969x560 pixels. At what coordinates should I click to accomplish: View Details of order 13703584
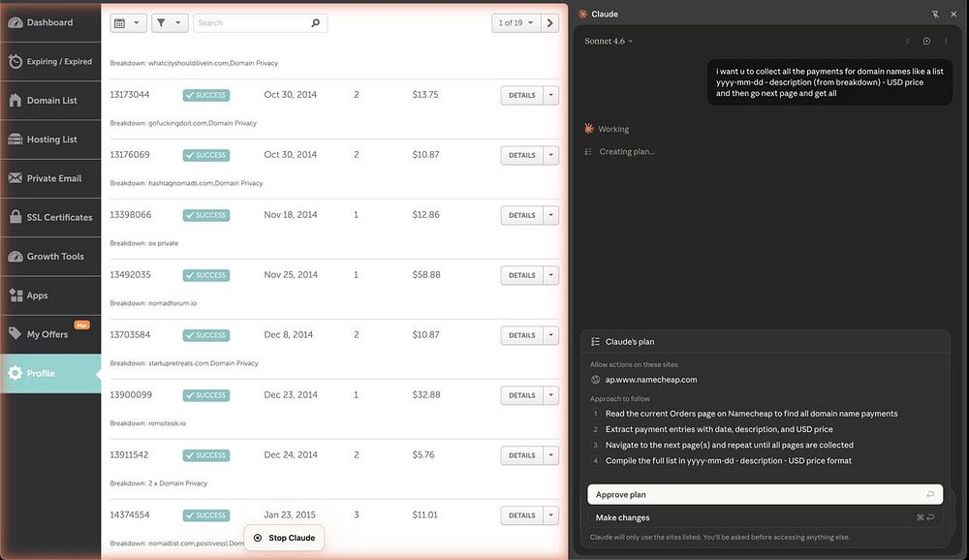click(521, 335)
